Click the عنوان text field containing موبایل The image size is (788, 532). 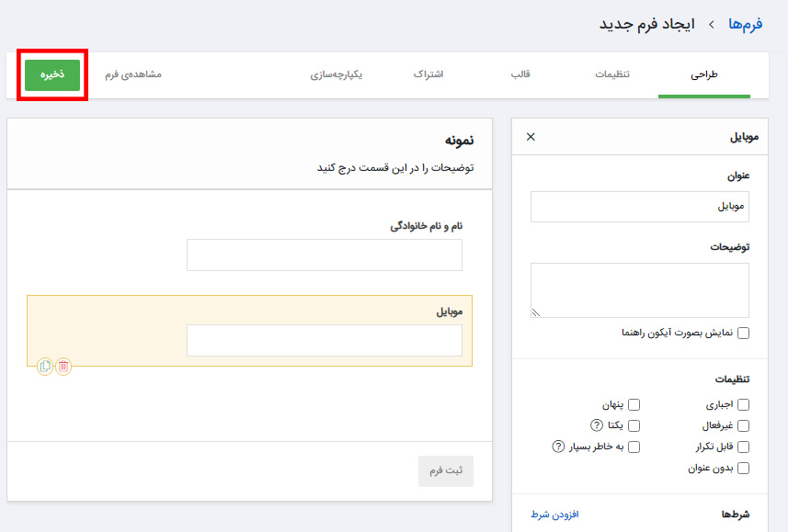click(640, 207)
